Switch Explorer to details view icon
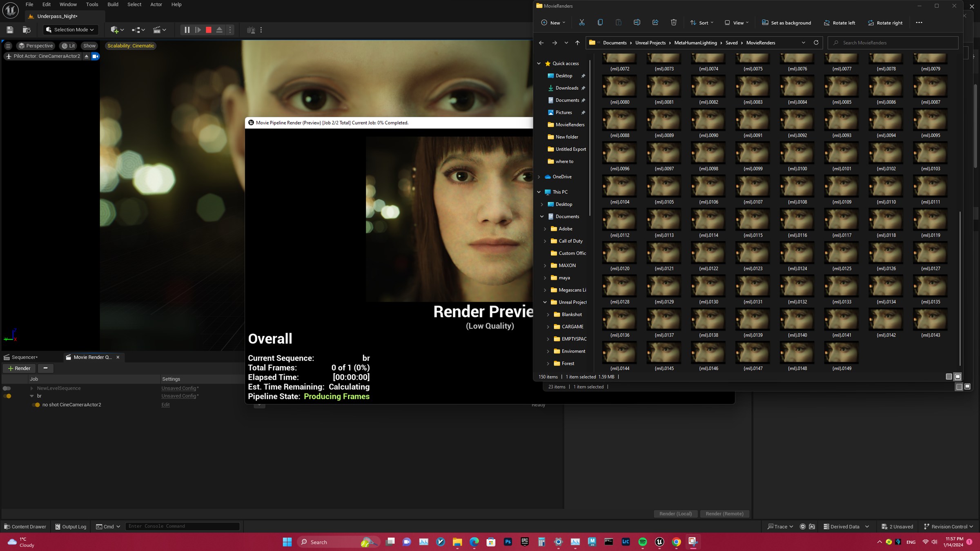Screen dimensions: 980x551 [x=949, y=377]
